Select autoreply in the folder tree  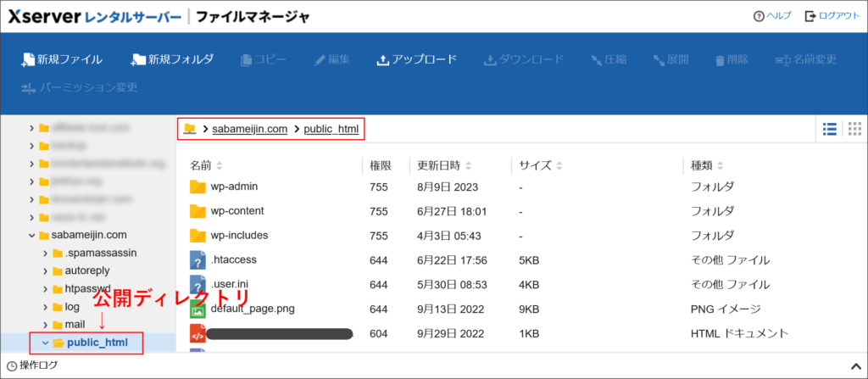point(87,271)
